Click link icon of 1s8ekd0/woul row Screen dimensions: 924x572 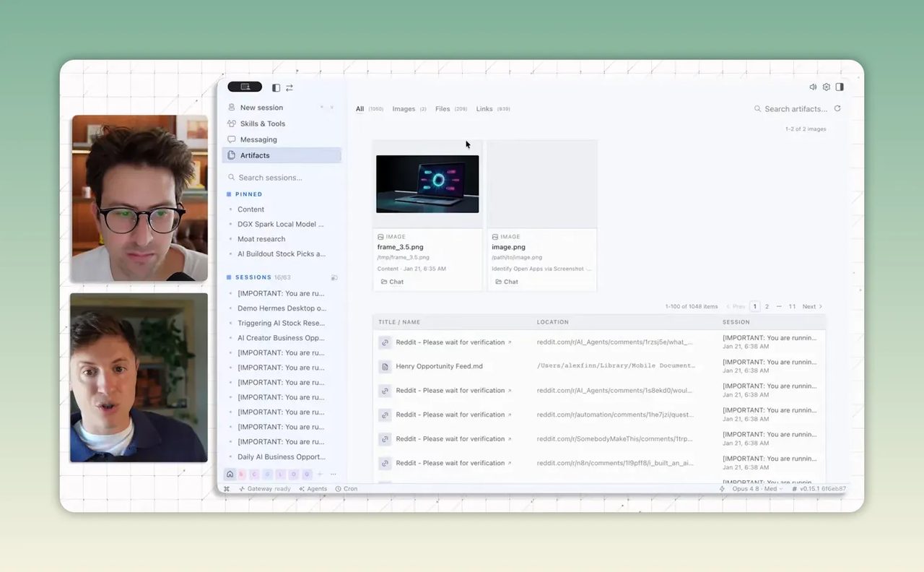point(385,391)
